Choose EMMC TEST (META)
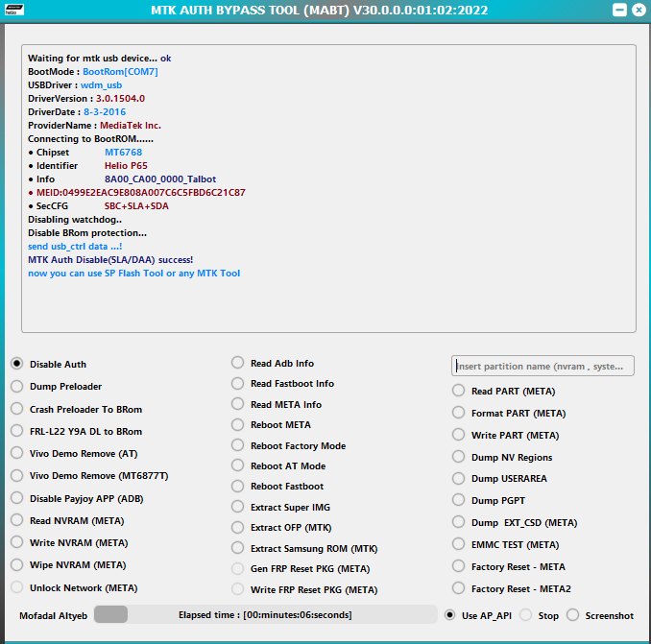 pos(458,544)
